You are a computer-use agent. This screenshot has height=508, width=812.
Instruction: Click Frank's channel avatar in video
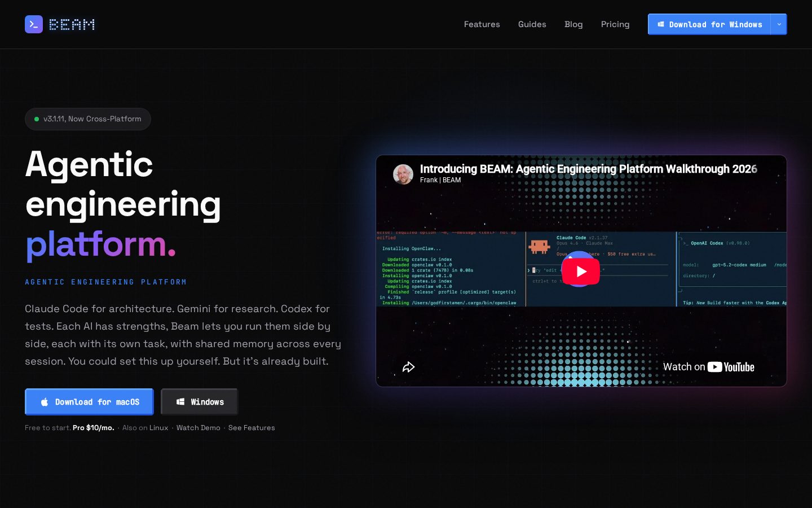pos(403,174)
